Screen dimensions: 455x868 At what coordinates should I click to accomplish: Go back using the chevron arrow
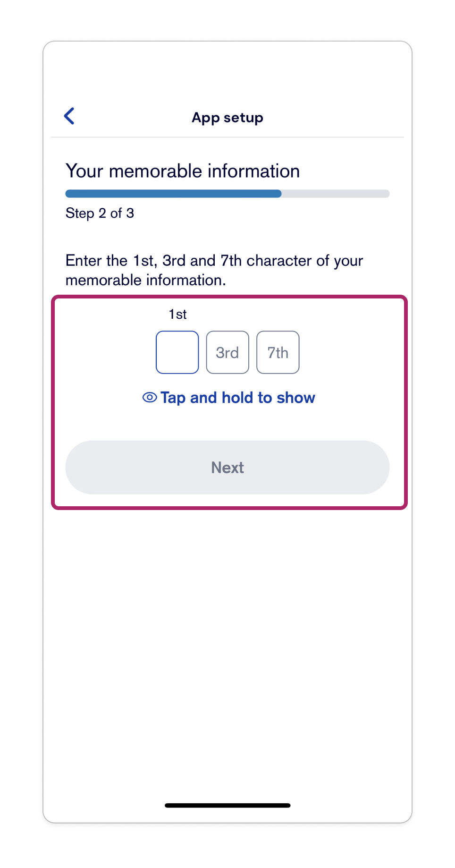coord(69,116)
